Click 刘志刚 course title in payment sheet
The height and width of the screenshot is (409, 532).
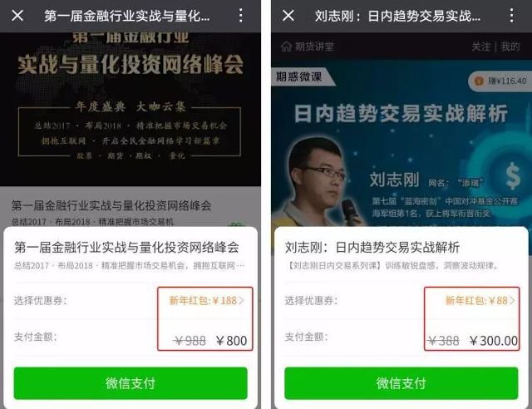coord(372,247)
